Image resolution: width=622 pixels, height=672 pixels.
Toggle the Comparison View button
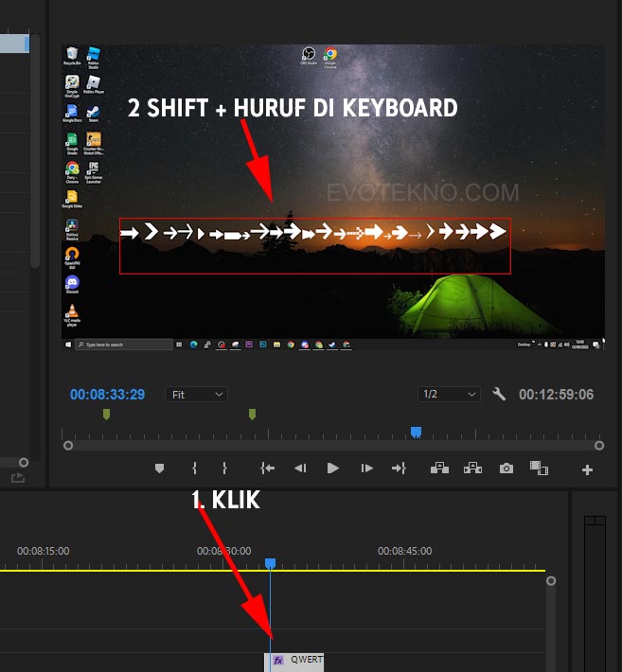540,468
